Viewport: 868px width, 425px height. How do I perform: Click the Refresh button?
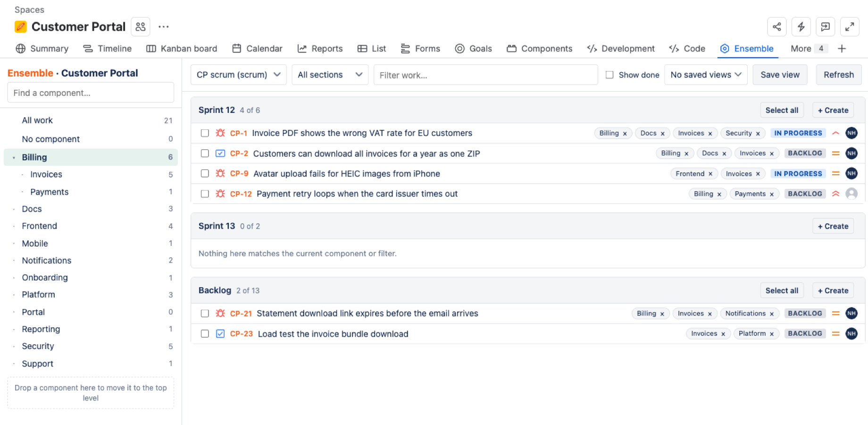[839, 75]
